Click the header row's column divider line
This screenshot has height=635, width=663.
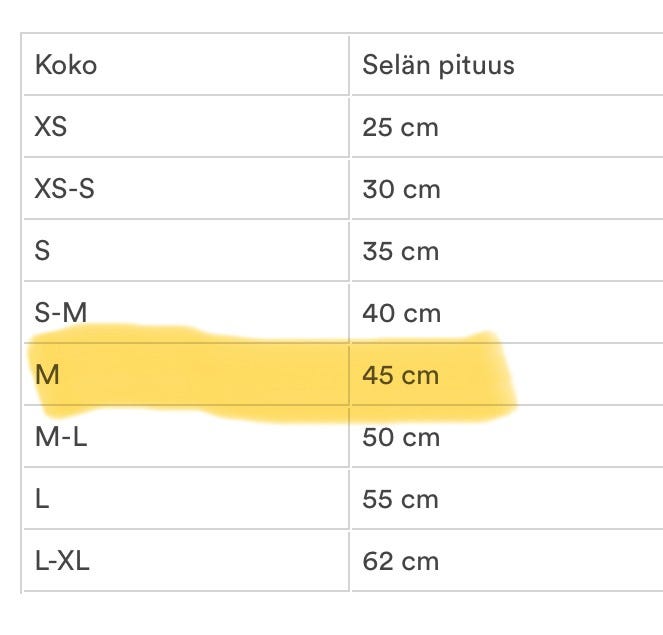(x=349, y=66)
